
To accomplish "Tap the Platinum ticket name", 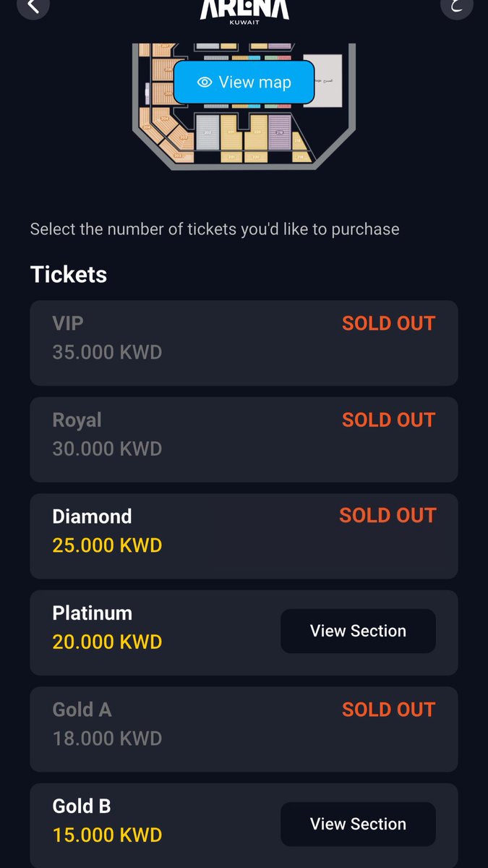I will (92, 613).
